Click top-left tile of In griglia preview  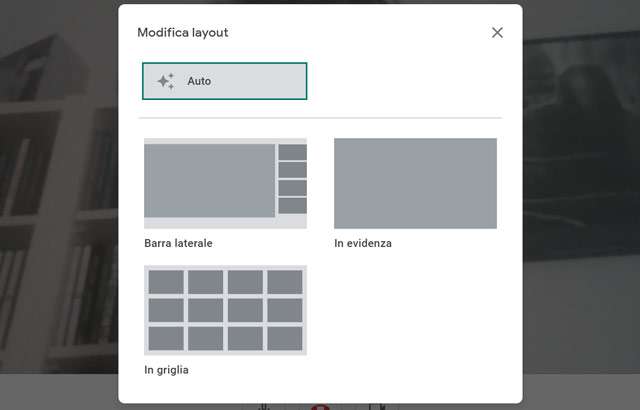click(166, 282)
